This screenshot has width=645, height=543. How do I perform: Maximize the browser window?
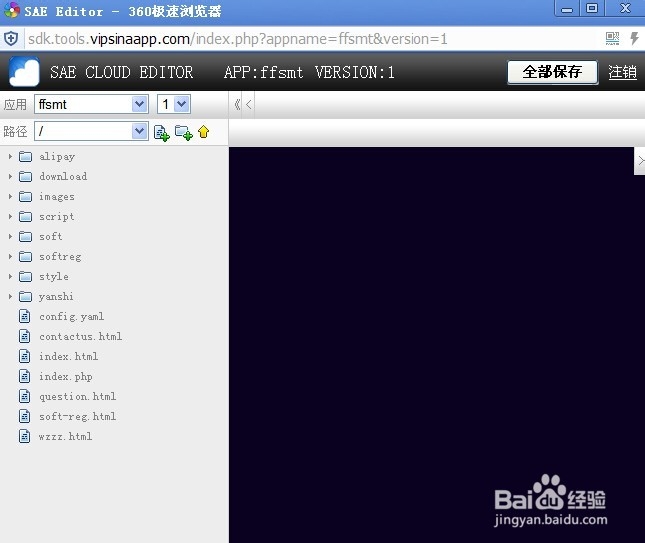coord(592,9)
